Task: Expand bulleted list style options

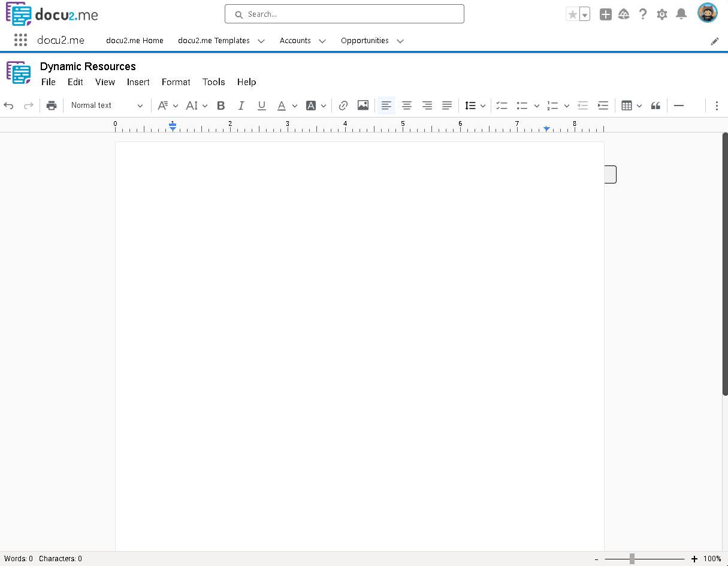Action: pyautogui.click(x=537, y=106)
